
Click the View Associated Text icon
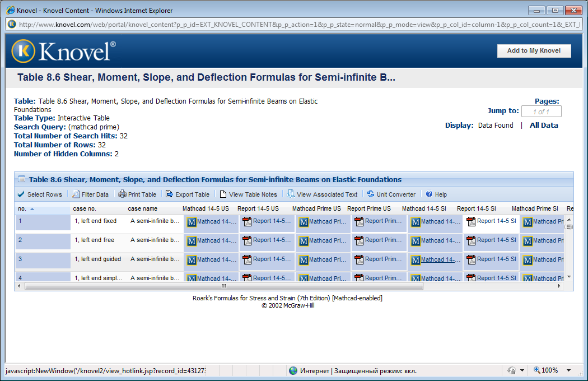pos(291,194)
